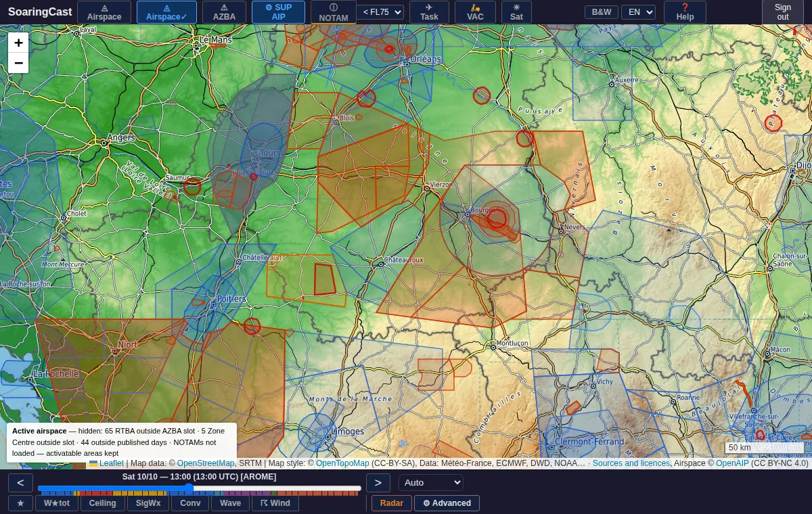Zoom in the map with plus button
Image resolution: width=812 pixels, height=514 pixels.
click(x=18, y=43)
